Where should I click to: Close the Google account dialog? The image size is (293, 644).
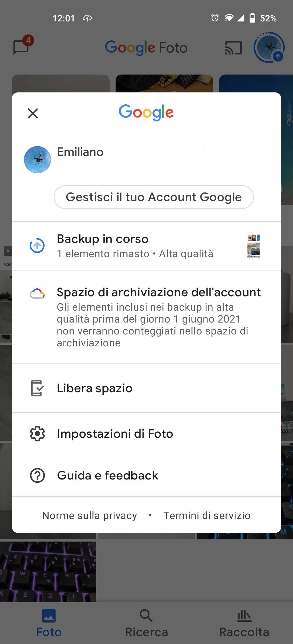33,113
